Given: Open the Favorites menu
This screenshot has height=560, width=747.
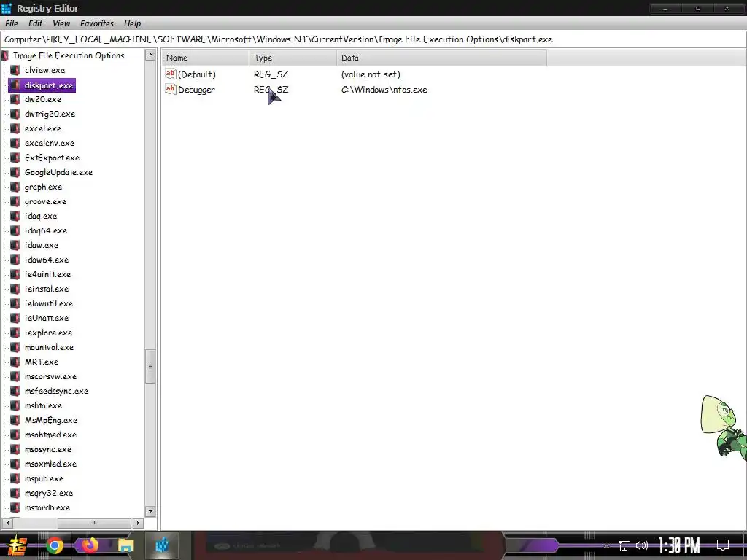Looking at the screenshot, I should [x=97, y=23].
